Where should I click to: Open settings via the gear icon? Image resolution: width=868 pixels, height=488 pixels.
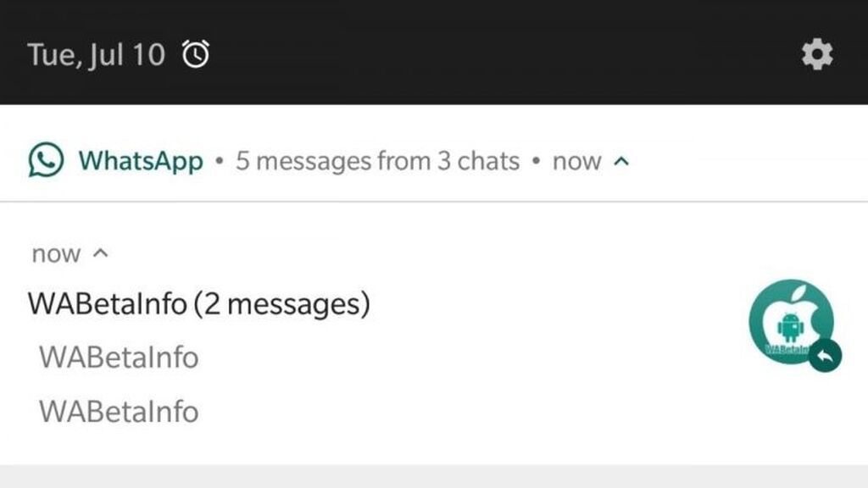point(817,54)
